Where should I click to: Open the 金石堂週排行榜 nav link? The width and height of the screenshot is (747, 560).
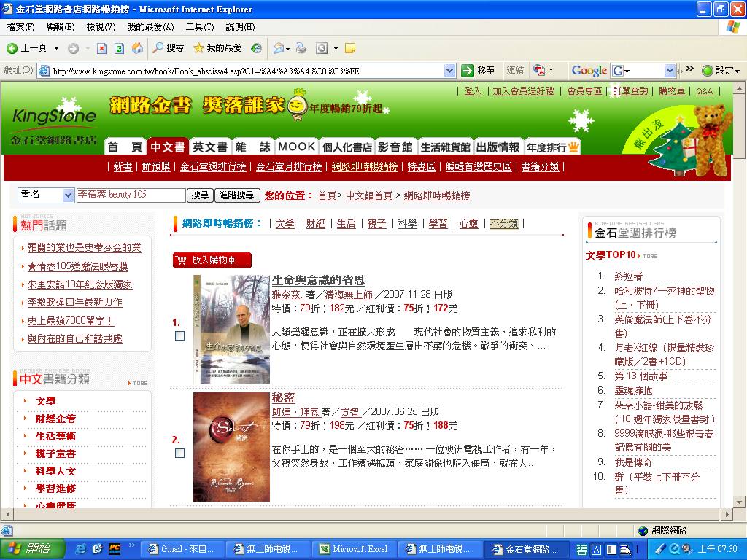pos(213,166)
